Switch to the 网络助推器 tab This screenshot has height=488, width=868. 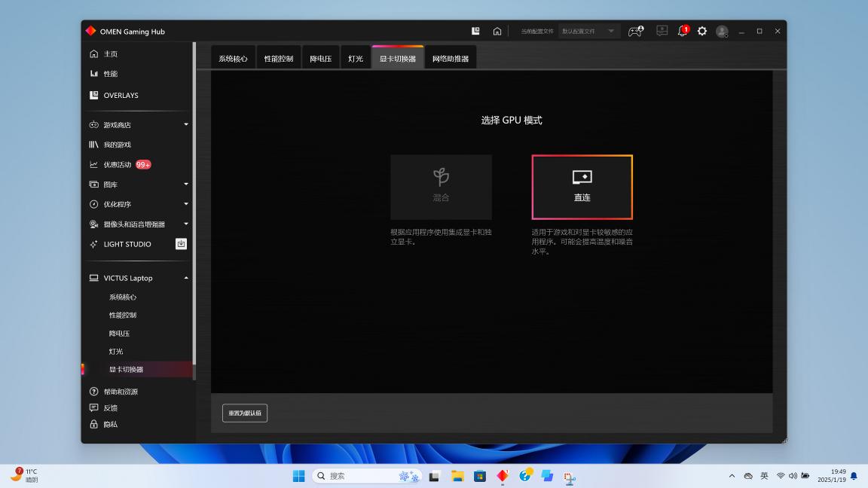pyautogui.click(x=451, y=59)
